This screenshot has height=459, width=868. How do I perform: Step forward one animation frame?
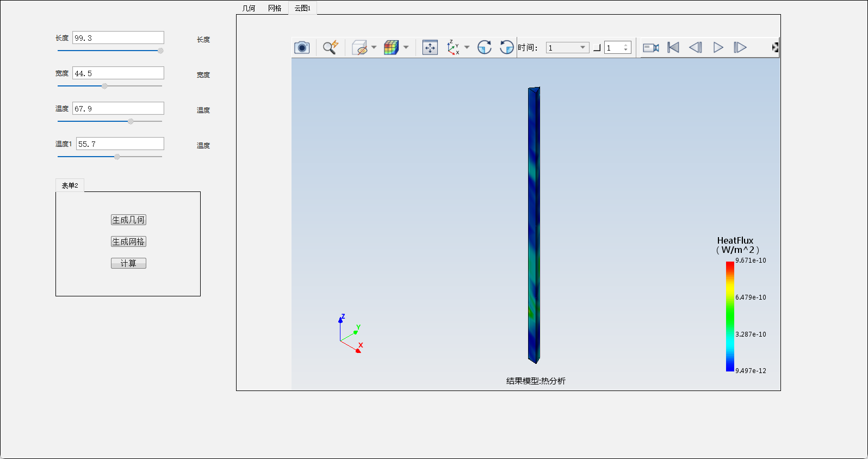740,47
